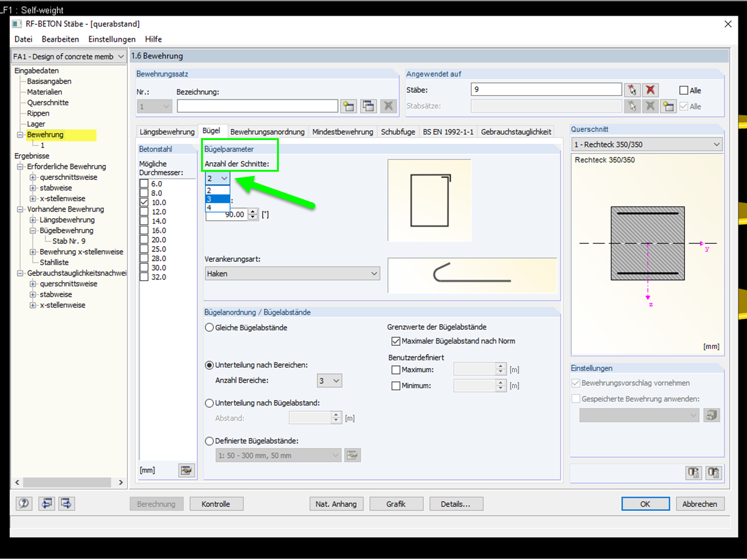Switch to Bewehrungsanordnung tab
Screen dimensions: 747x560
pyautogui.click(x=268, y=132)
